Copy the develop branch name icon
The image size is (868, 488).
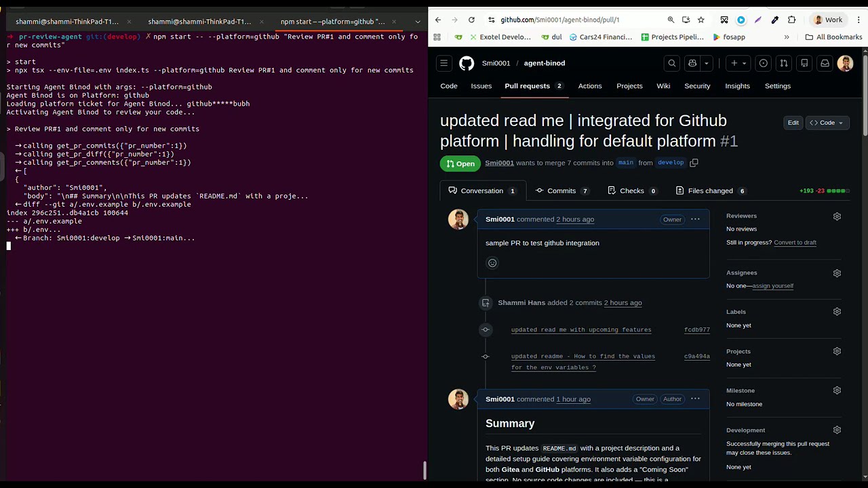pos(694,163)
